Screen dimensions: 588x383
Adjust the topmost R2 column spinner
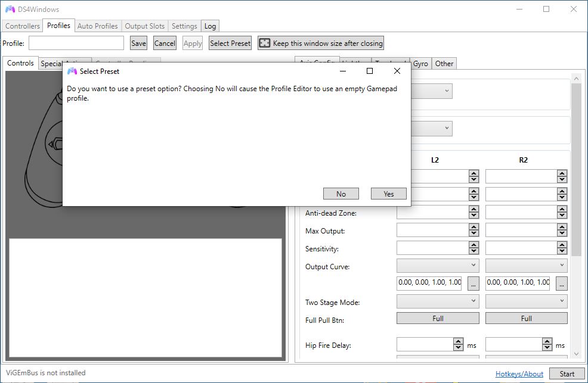[562, 176]
